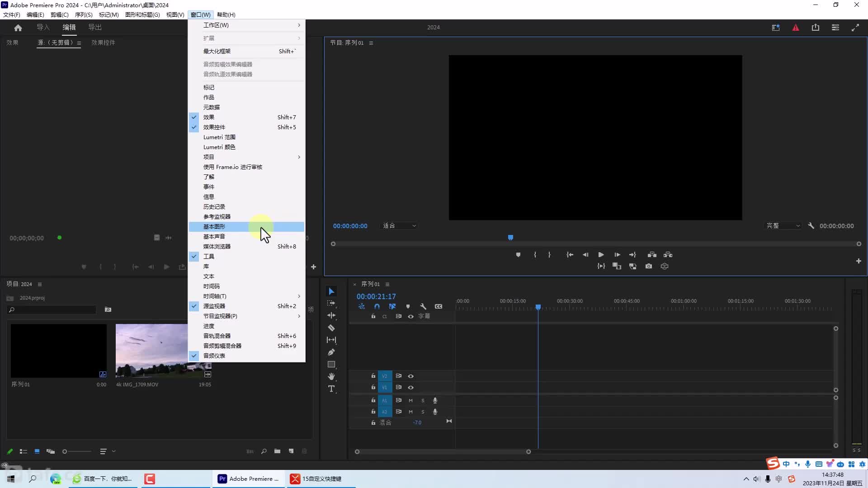This screenshot has height=488, width=868.
Task: Open the Quick Export share icon
Action: (816, 28)
